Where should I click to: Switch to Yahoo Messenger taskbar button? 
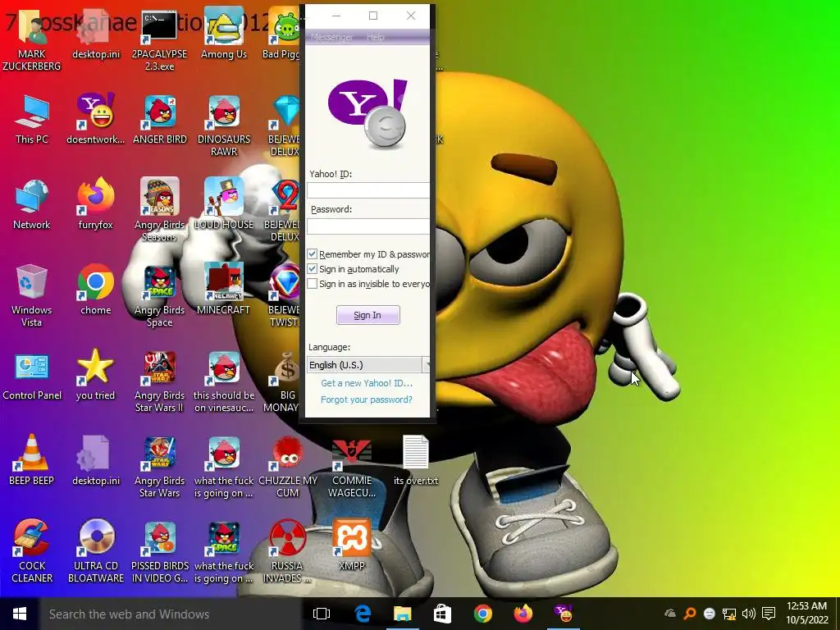563,614
